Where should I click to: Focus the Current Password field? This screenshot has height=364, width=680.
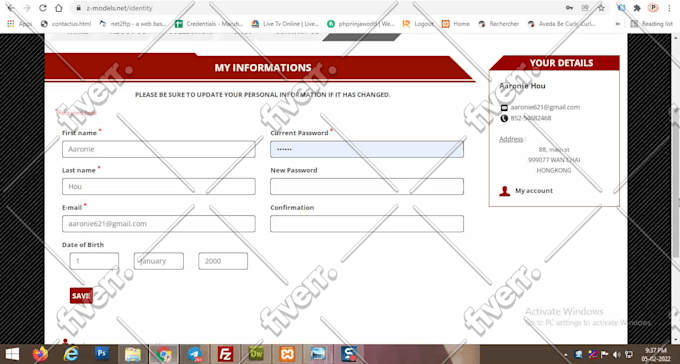[x=367, y=149]
